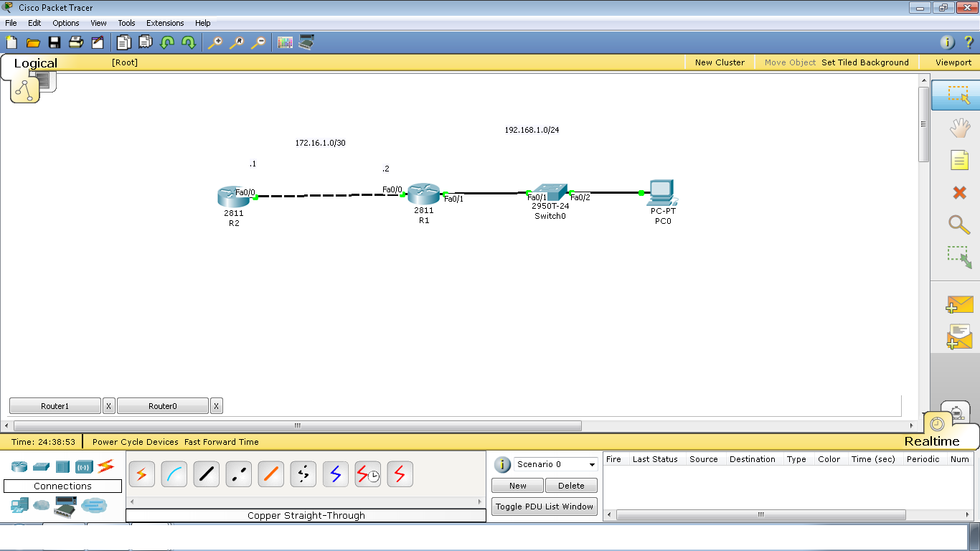Screen dimensions: 980x551
Task: Switch to Realtime mode tab
Action: click(931, 441)
